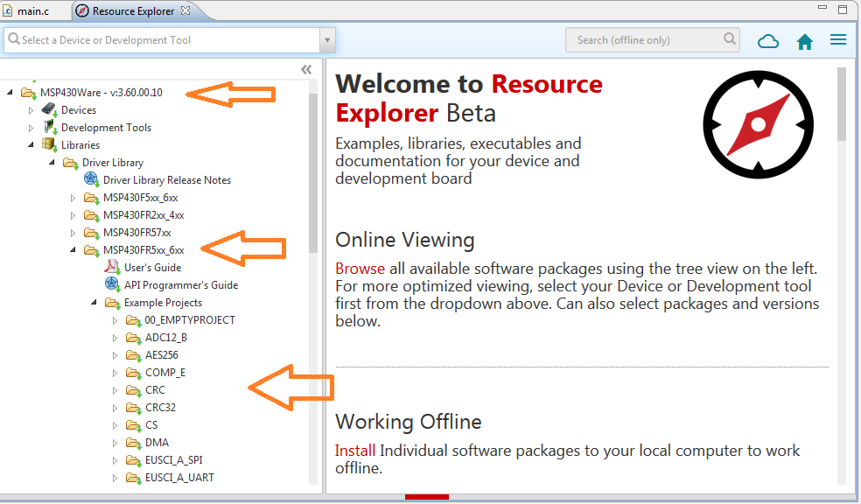Open the hamburger menu icon
The image size is (861, 504).
pos(838,40)
